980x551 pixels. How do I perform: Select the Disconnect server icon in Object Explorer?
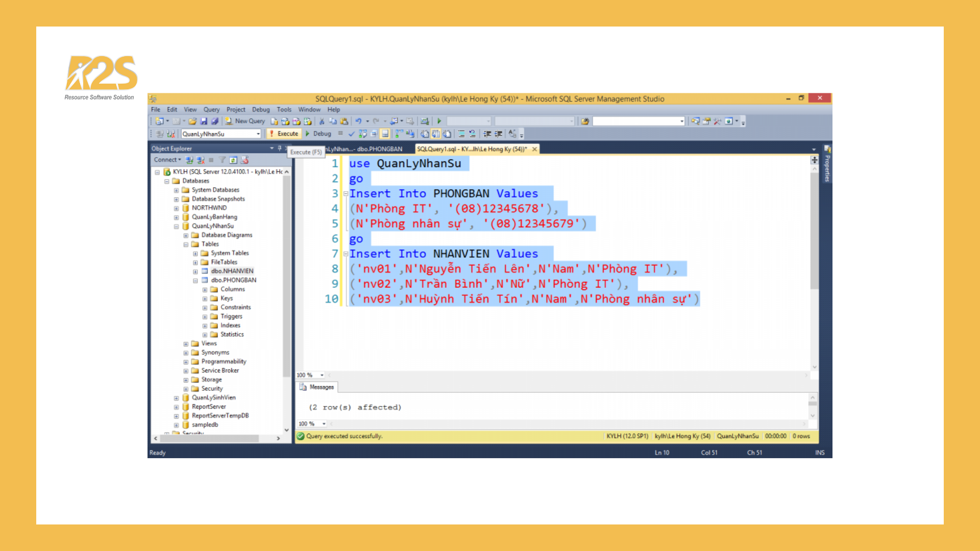pos(201,160)
